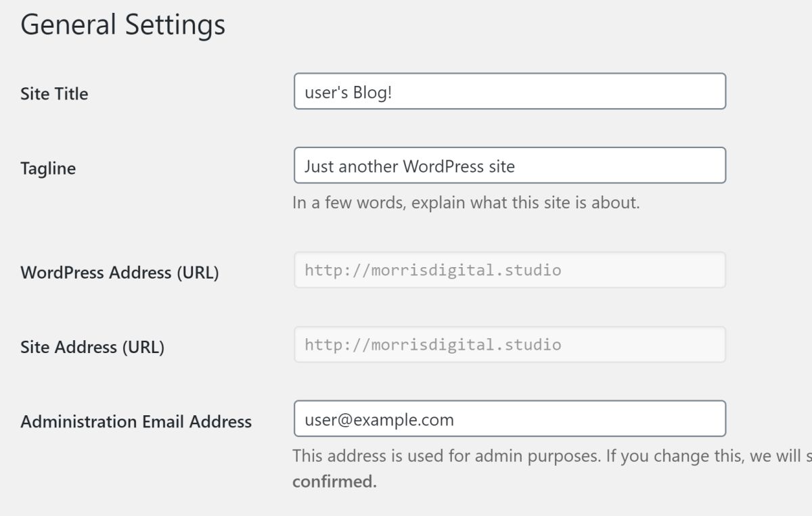This screenshot has height=516, width=812.
Task: Click the Site Address (URL) field
Action: 510,345
